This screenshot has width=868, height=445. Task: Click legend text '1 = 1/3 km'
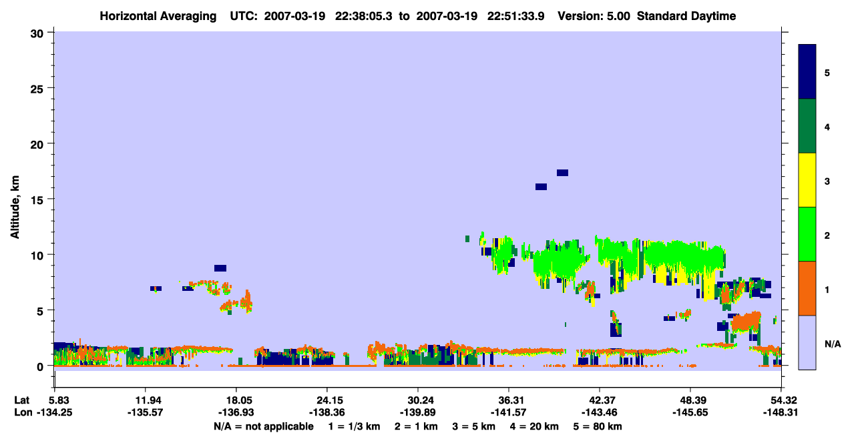[x=355, y=426]
